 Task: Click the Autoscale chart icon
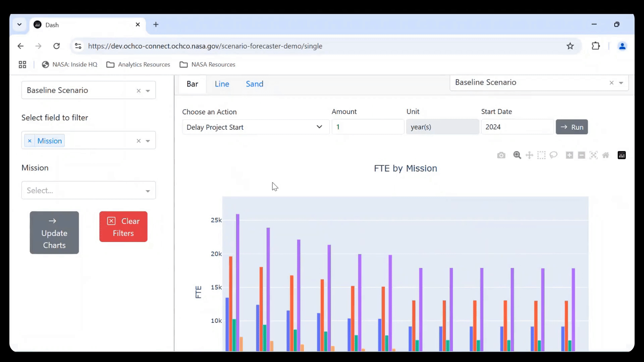point(594,155)
